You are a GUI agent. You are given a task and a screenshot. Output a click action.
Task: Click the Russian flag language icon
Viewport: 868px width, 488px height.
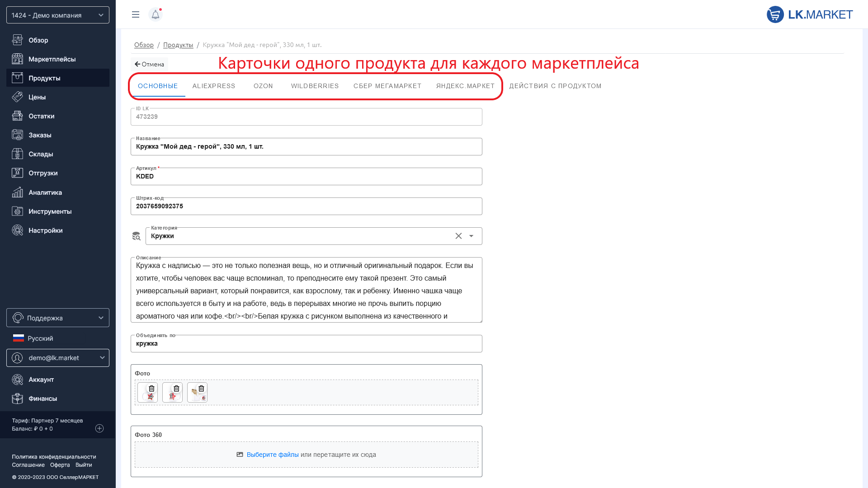pos(19,338)
